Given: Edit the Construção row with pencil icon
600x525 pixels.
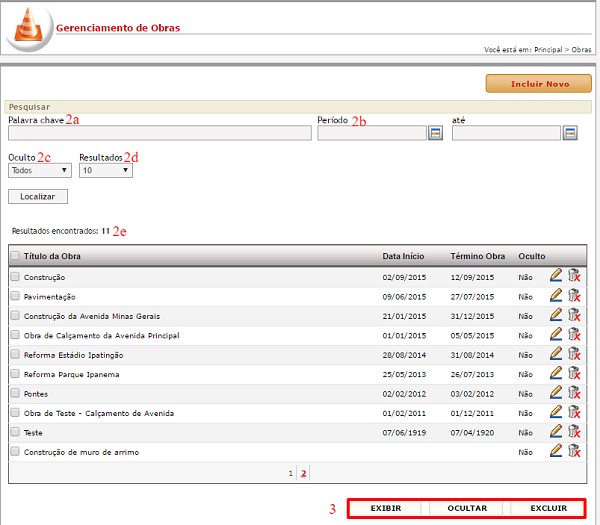Looking at the screenshot, I should click(x=556, y=276).
